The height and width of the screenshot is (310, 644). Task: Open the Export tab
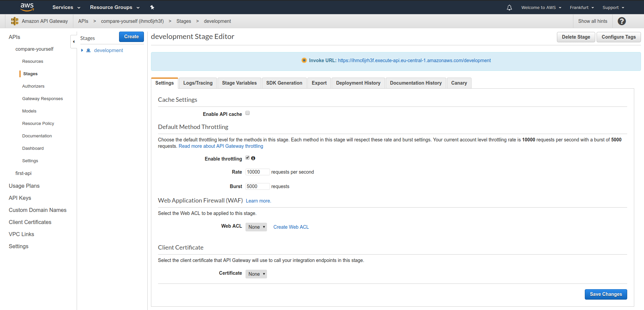319,83
